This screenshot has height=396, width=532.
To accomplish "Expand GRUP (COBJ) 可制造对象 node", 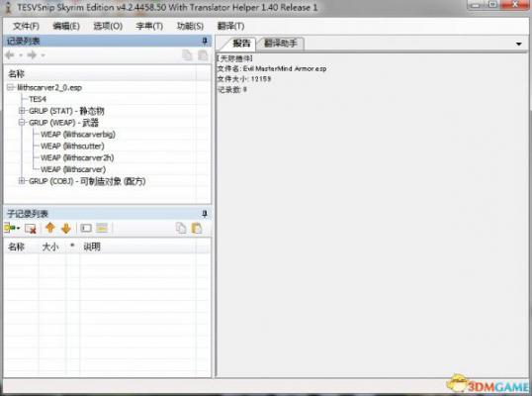I will (x=22, y=181).
